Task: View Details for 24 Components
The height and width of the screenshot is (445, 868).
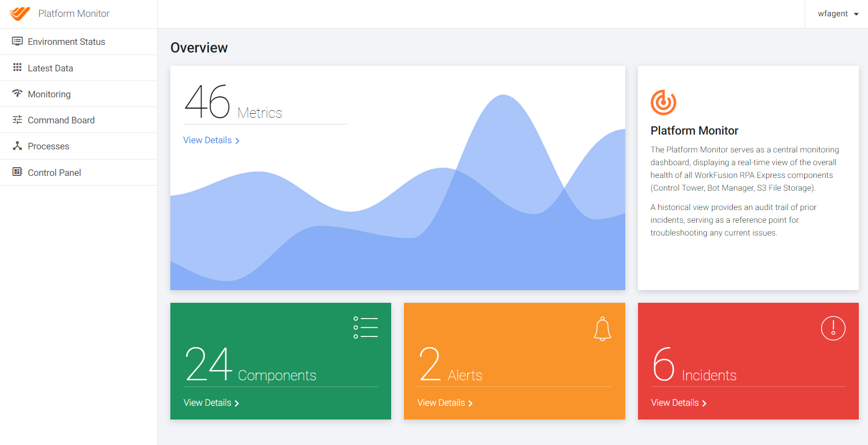Action: click(211, 403)
